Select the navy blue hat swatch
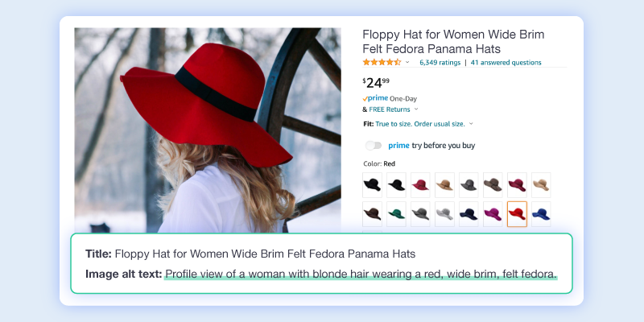The height and width of the screenshot is (322, 644). (x=469, y=214)
